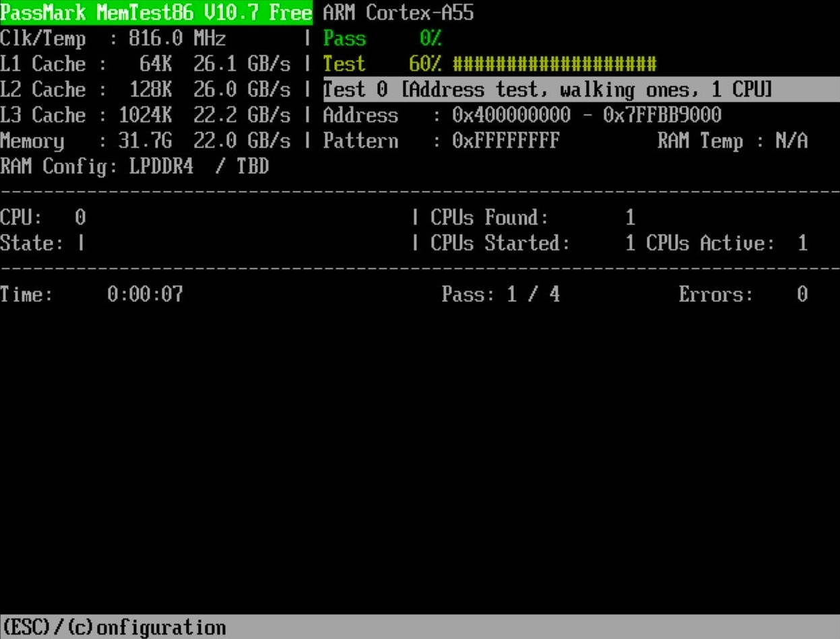
Task: Click the CPUs Started: 1 entry
Action: 533,243
